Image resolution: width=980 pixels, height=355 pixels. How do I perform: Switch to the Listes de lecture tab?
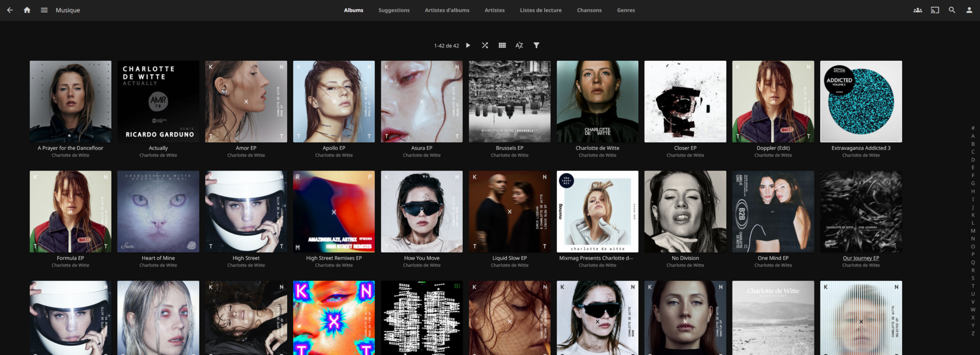tap(541, 10)
